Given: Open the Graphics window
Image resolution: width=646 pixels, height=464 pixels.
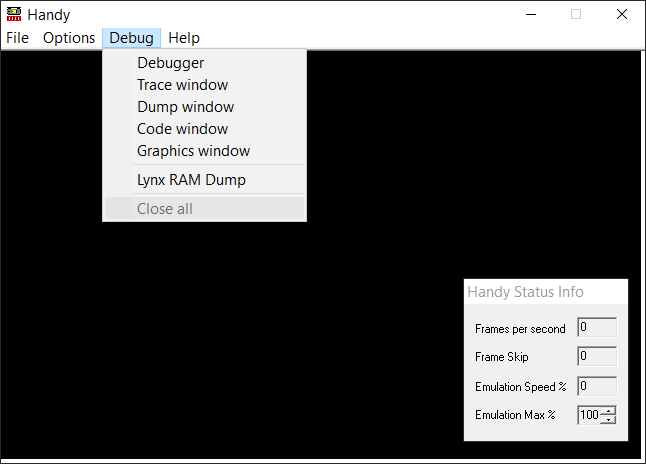Looking at the screenshot, I should (204, 151).
